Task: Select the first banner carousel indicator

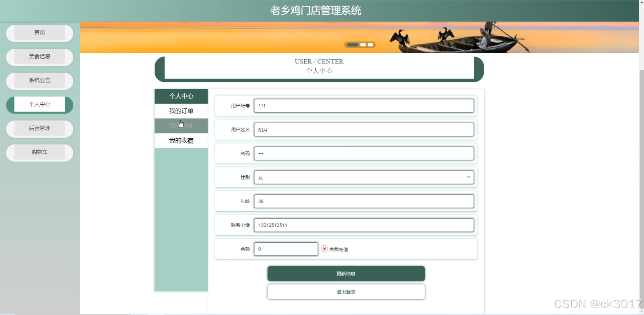Action: 352,45
